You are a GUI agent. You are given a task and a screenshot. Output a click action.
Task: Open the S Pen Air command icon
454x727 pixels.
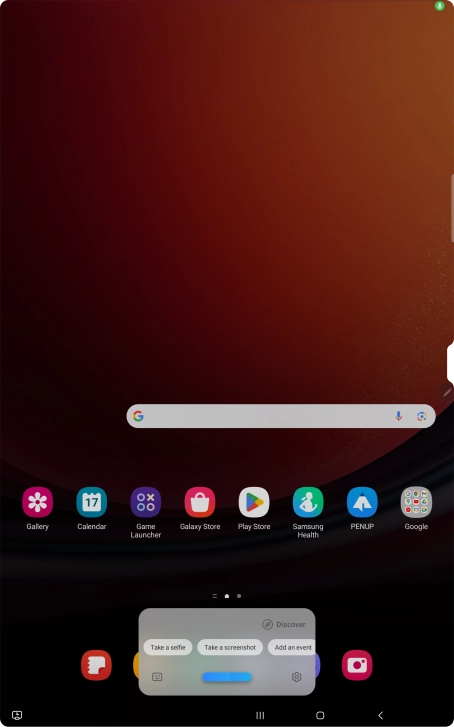pyautogui.click(x=446, y=392)
